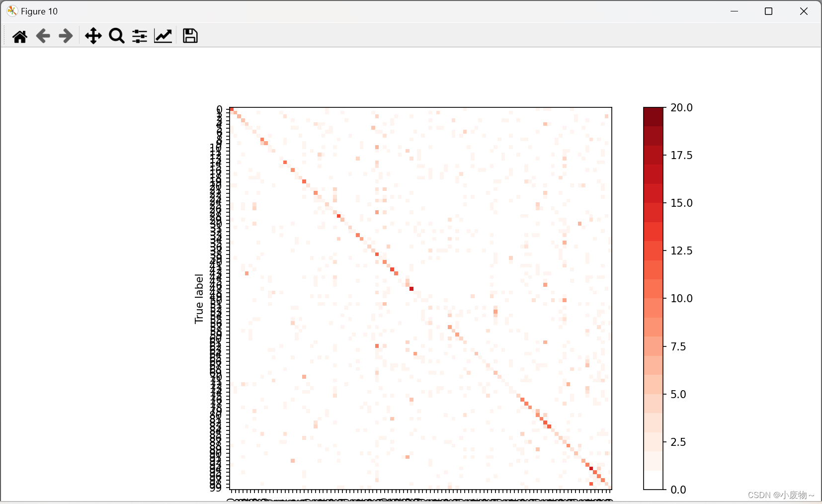Viewport: 822px width, 504px height.
Task: Click the 12.5 colorbar tick label
Action: [681, 251]
